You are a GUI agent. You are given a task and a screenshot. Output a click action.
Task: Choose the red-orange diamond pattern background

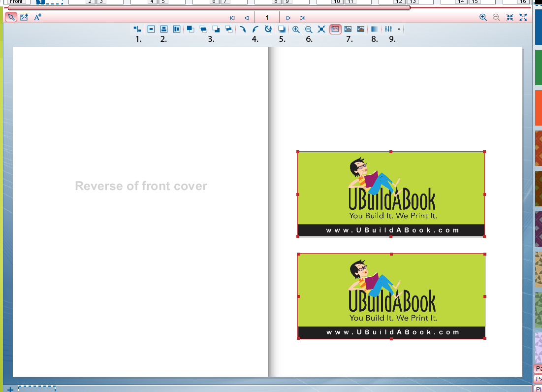(539, 148)
